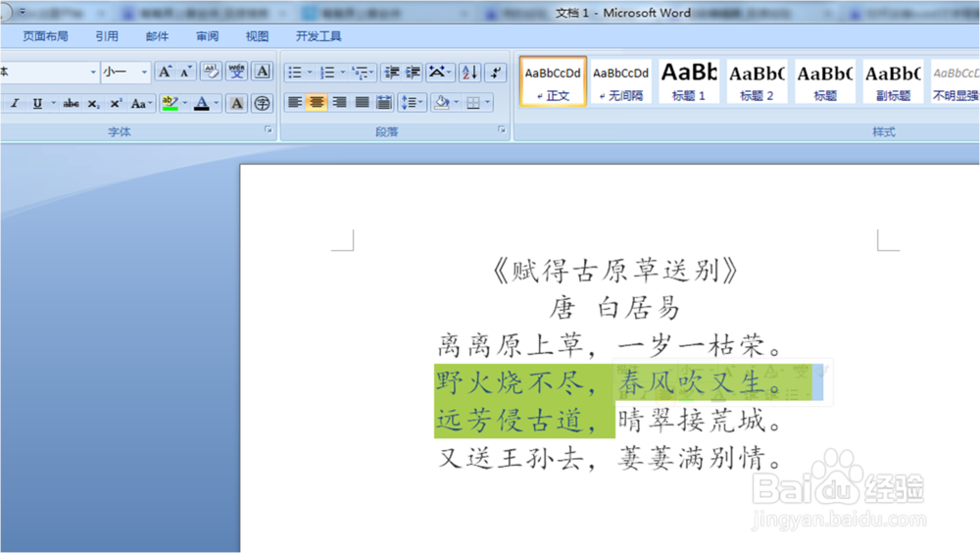
Task: Click the line 离离原上草，一岁一枯荣。
Action: (610, 345)
